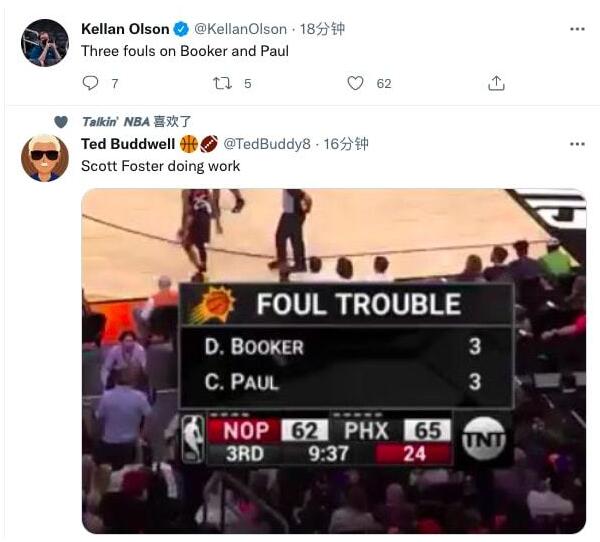Reply to Kellan Olson's tweet
Image resolution: width=600 pixels, height=542 pixels.
pos(90,84)
